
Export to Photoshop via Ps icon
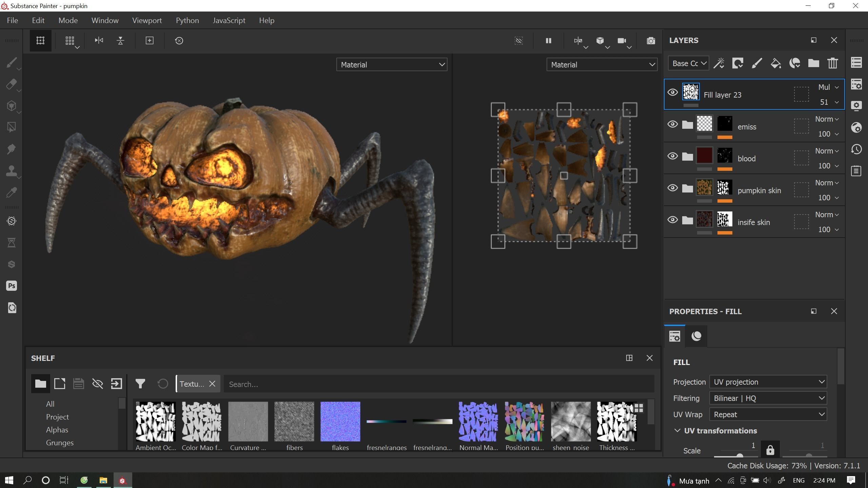12,286
